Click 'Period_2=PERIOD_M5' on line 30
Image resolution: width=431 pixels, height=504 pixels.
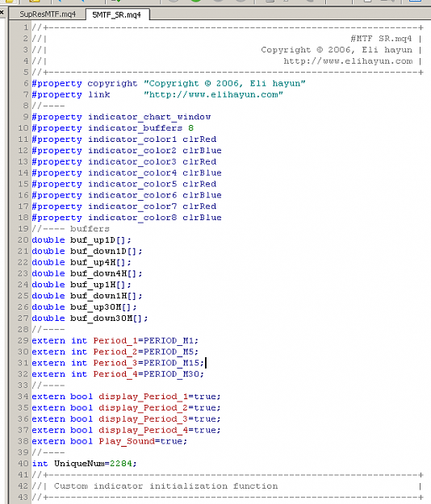(x=144, y=352)
